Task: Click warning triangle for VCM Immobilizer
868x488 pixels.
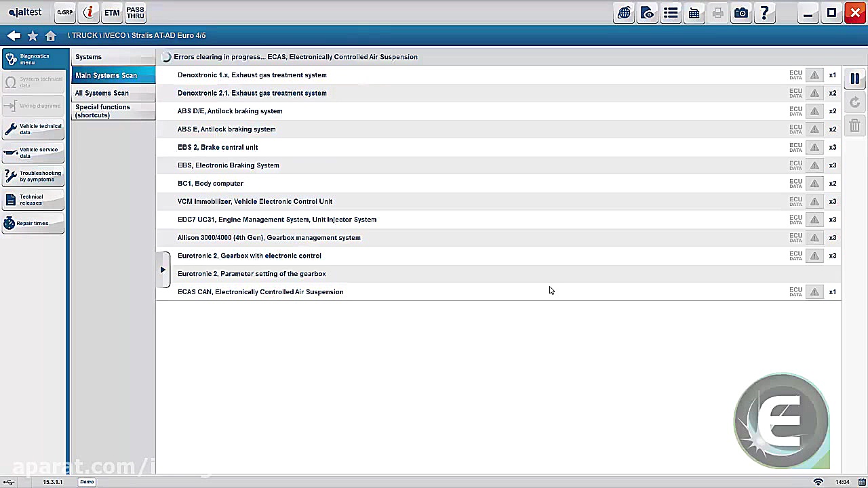Action: pos(814,201)
